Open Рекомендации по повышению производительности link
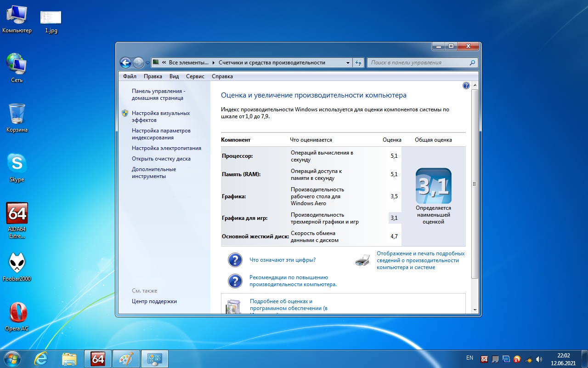Image resolution: width=588 pixels, height=368 pixels. coord(293,281)
